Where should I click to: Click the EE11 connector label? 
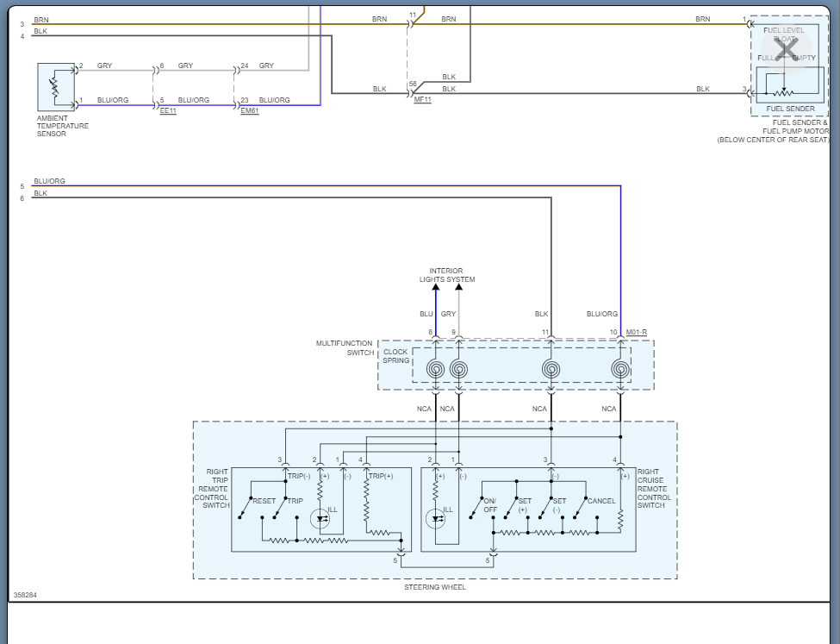point(168,111)
